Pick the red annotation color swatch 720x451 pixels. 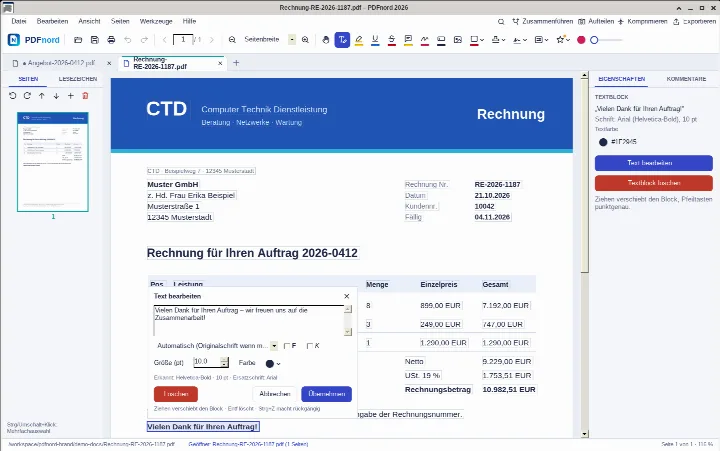click(581, 40)
